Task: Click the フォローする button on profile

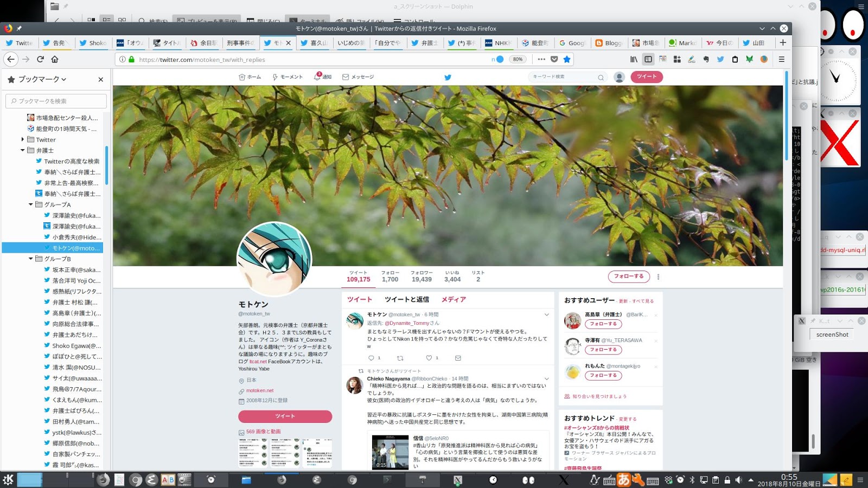Action: tap(629, 277)
